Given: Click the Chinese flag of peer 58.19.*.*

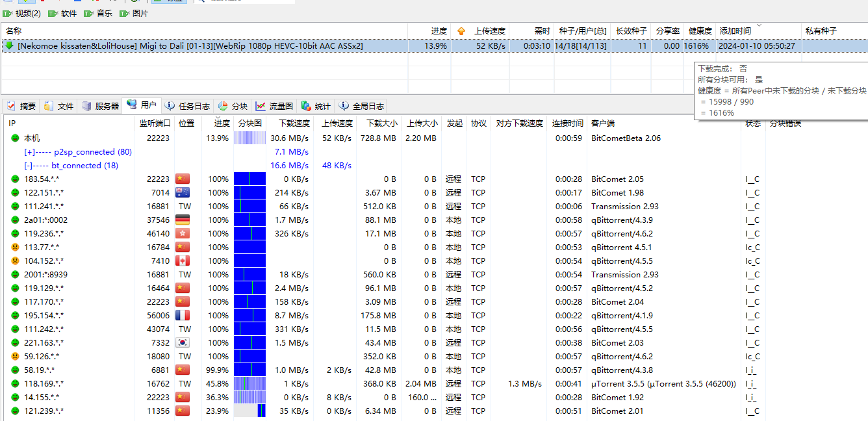Looking at the screenshot, I should point(183,370).
